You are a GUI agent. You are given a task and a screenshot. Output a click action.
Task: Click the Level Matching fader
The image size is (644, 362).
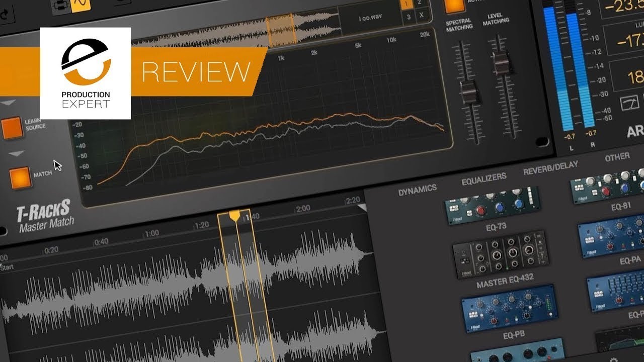pos(503,63)
